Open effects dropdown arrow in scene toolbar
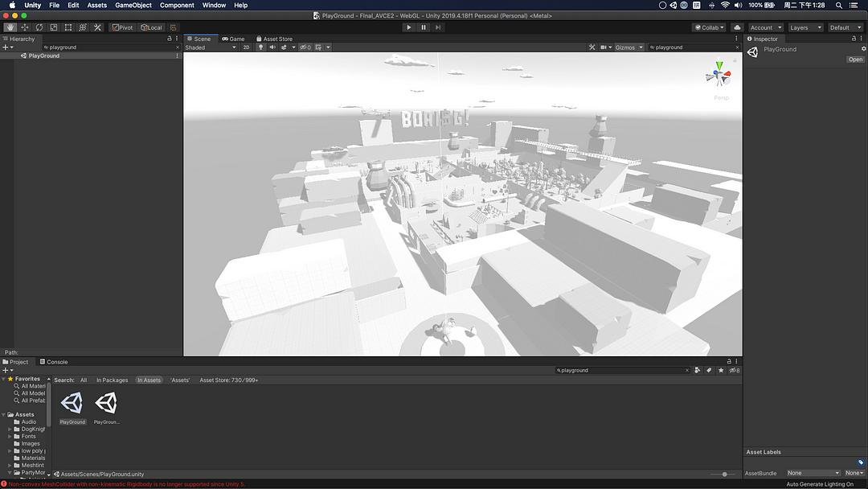This screenshot has width=868, height=489. coord(293,47)
